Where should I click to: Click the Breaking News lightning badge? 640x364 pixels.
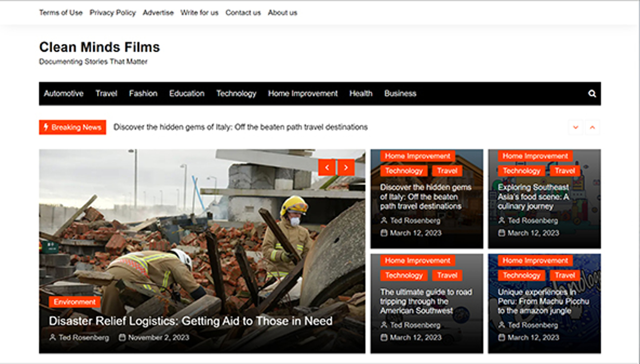[72, 127]
